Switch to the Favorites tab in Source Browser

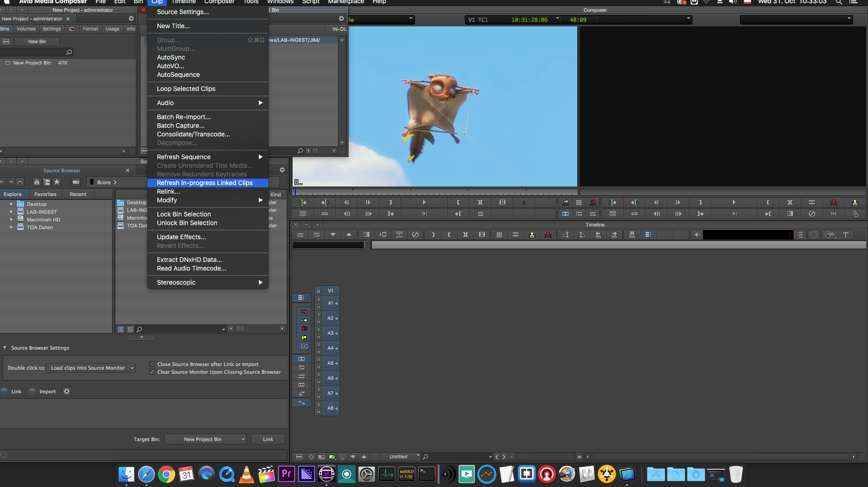coord(45,194)
